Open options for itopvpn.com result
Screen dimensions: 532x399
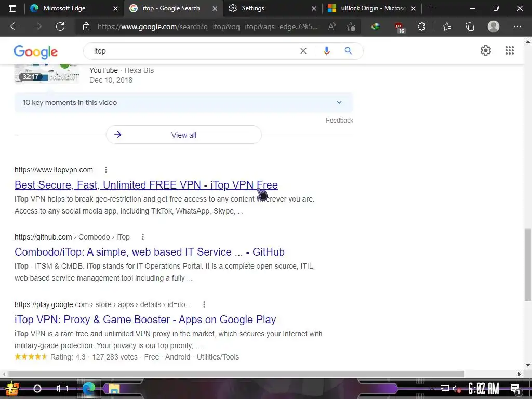[x=106, y=170]
